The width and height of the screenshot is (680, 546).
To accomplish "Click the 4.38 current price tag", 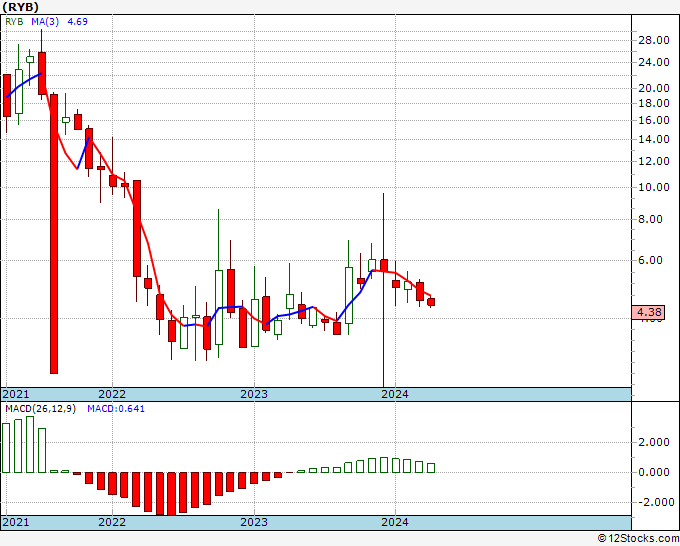I will tap(648, 312).
